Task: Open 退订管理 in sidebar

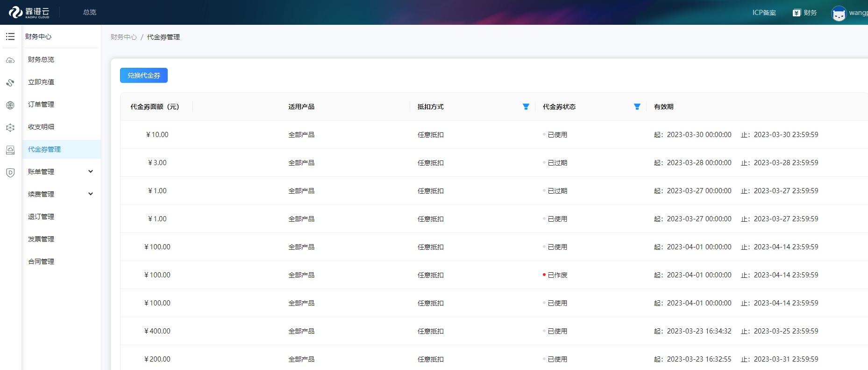Action: [41, 217]
